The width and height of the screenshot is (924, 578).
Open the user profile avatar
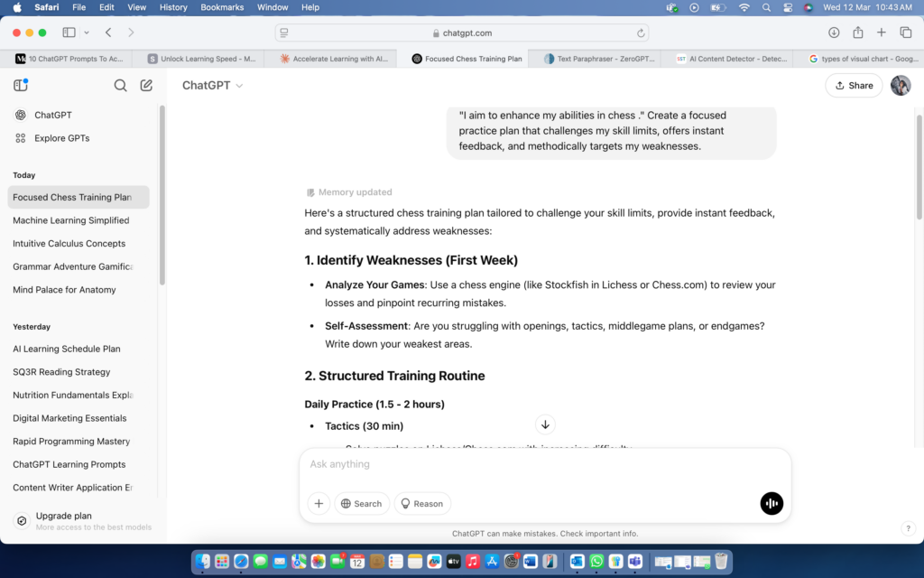pyautogui.click(x=900, y=86)
